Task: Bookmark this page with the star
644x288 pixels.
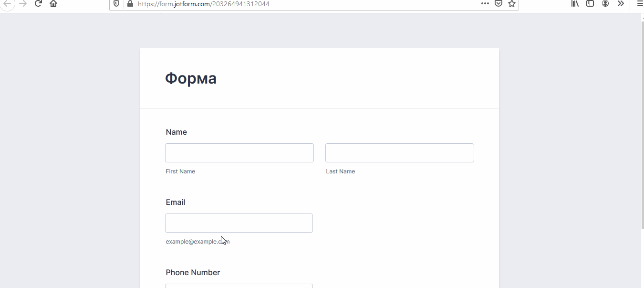Action: pyautogui.click(x=512, y=3)
